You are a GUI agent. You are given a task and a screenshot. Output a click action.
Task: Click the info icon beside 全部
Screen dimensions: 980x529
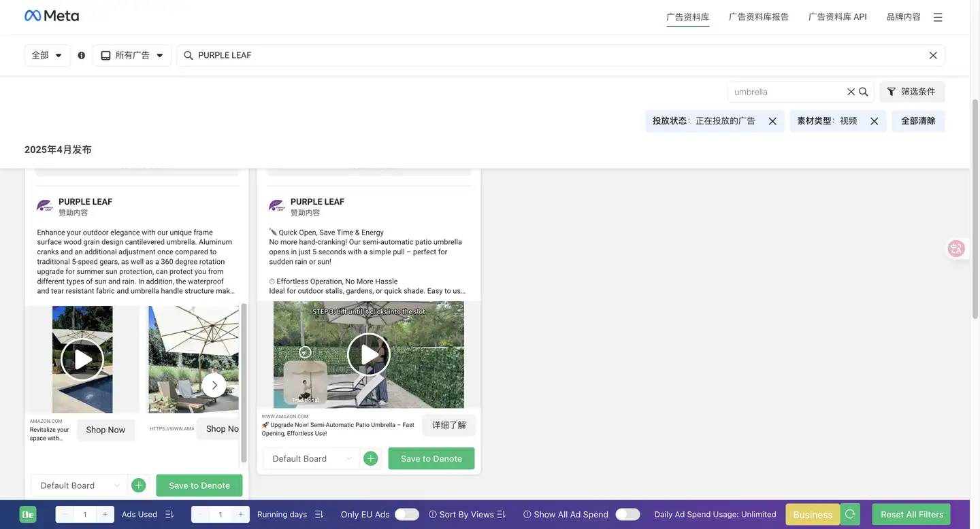pyautogui.click(x=82, y=55)
